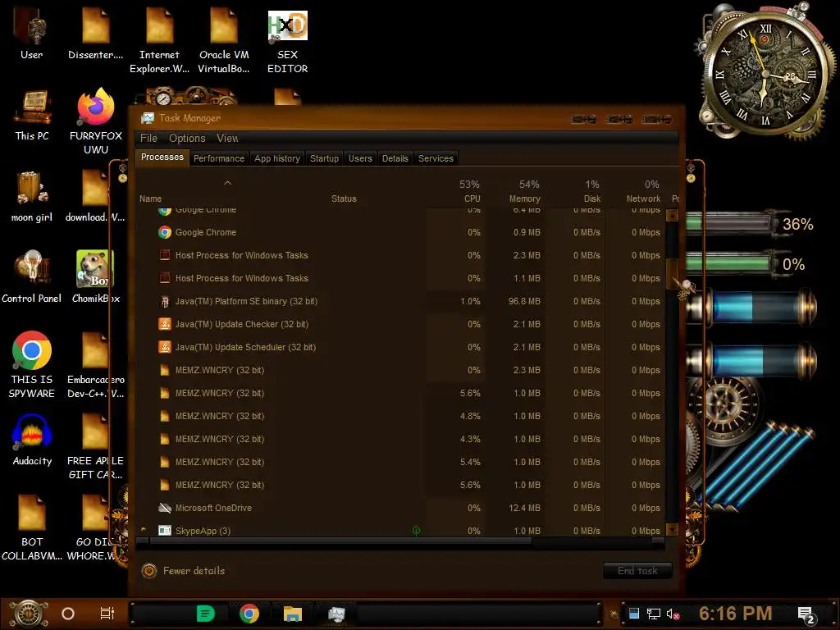Switch to the Services tab

point(436,158)
